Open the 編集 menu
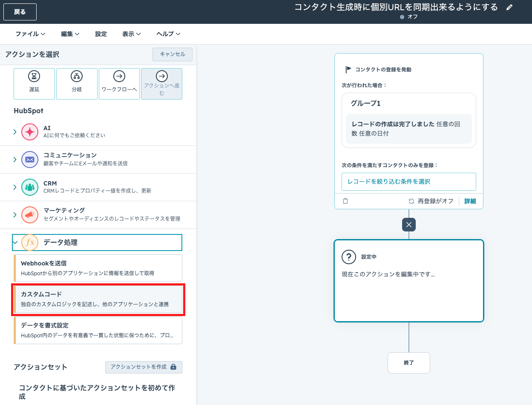The width and height of the screenshot is (532, 405). tap(70, 34)
